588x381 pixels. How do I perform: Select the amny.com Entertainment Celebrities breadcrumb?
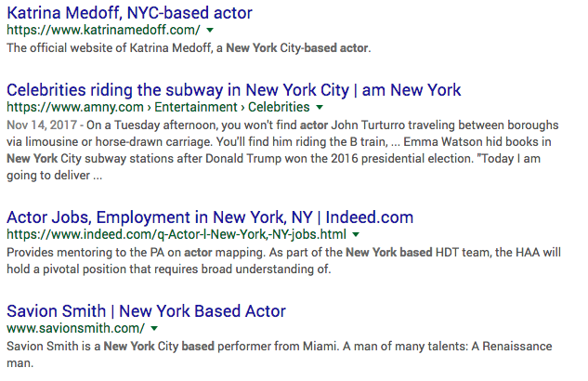tap(158, 107)
